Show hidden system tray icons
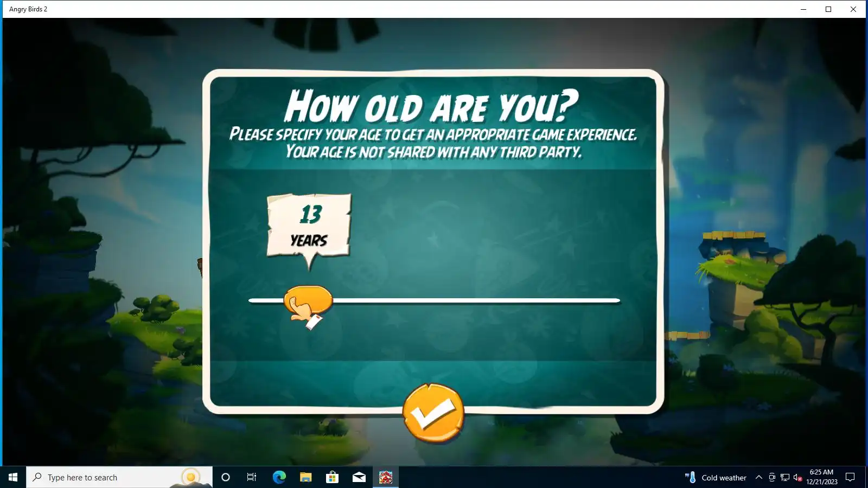 click(x=759, y=477)
